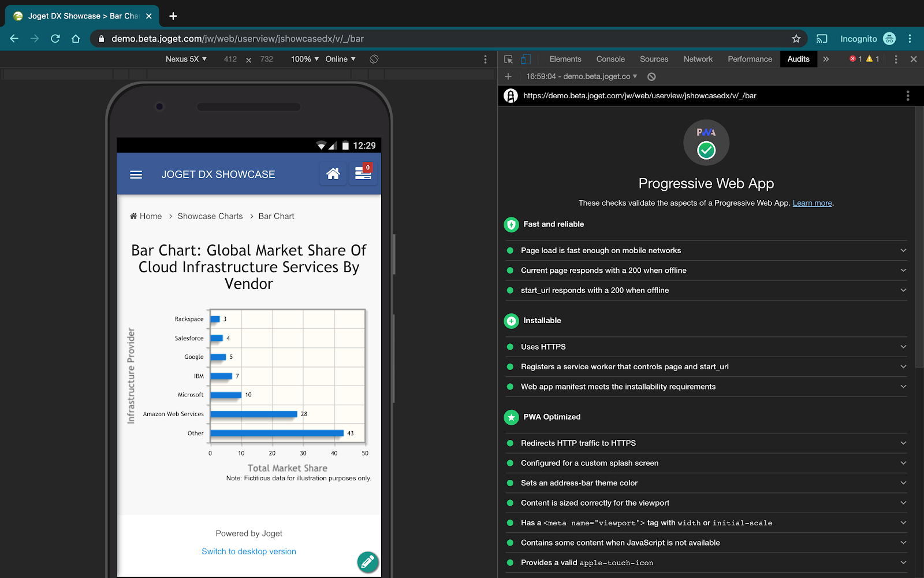This screenshot has height=578, width=924.
Task: Click the error count indicator
Action: 856,59
